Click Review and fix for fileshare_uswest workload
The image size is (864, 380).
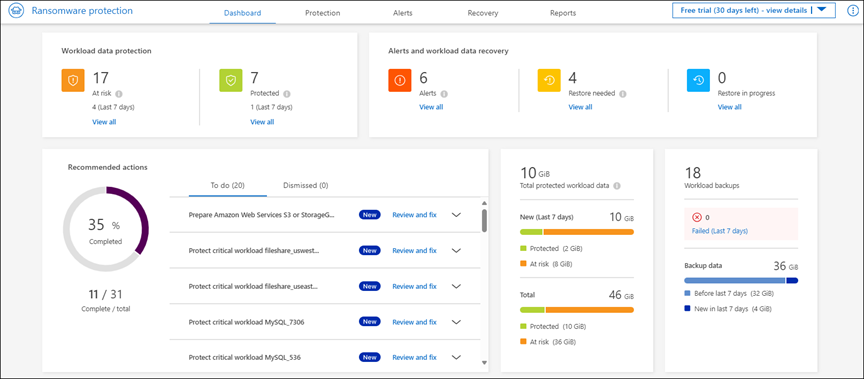click(414, 251)
